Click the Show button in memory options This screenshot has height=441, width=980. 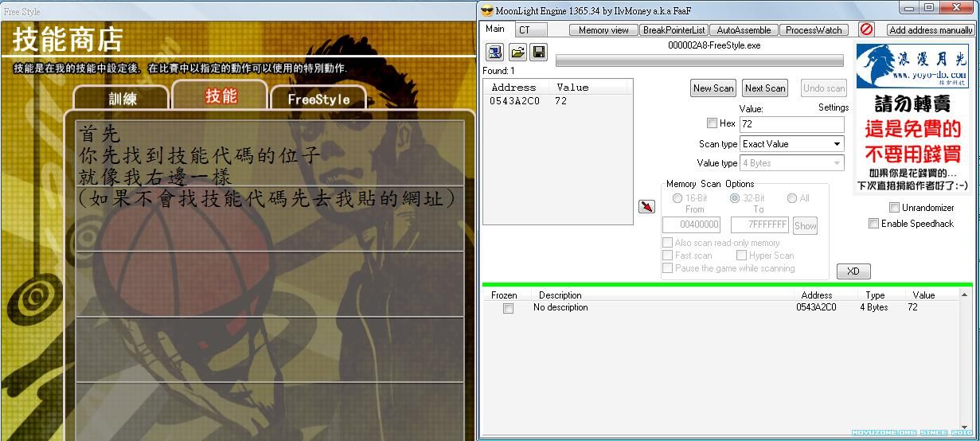click(x=806, y=226)
